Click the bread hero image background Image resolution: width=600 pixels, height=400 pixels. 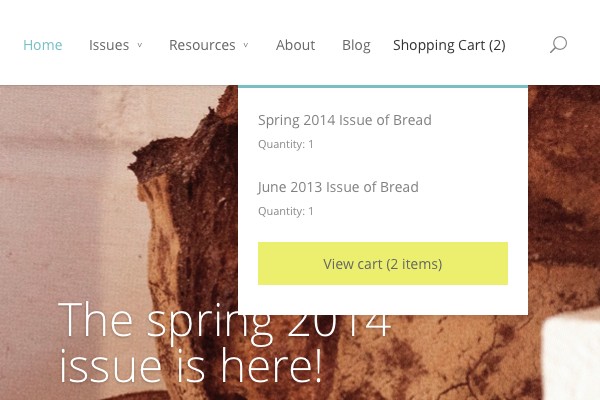pyautogui.click(x=115, y=191)
